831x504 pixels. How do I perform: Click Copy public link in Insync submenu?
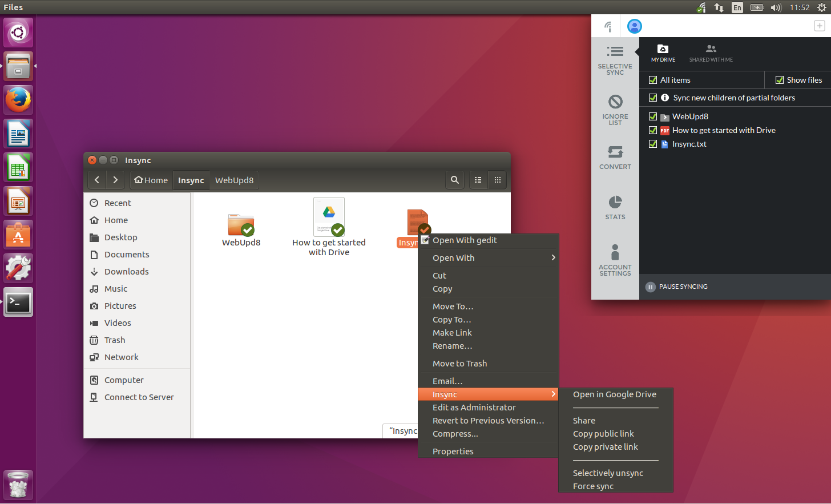pyautogui.click(x=615, y=434)
